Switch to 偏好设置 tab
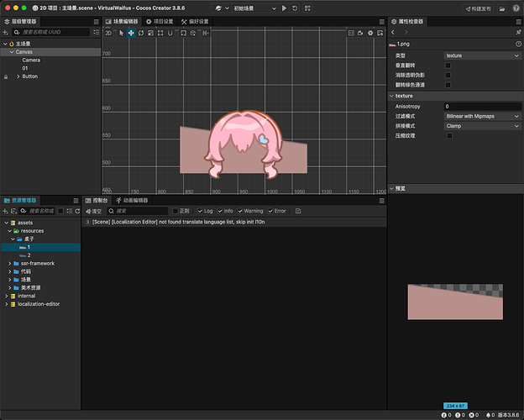 click(195, 22)
